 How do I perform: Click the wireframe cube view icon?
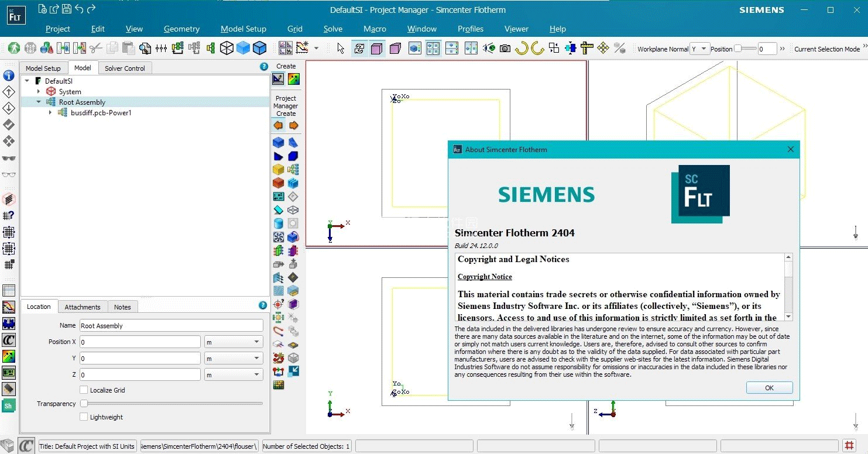(x=227, y=49)
